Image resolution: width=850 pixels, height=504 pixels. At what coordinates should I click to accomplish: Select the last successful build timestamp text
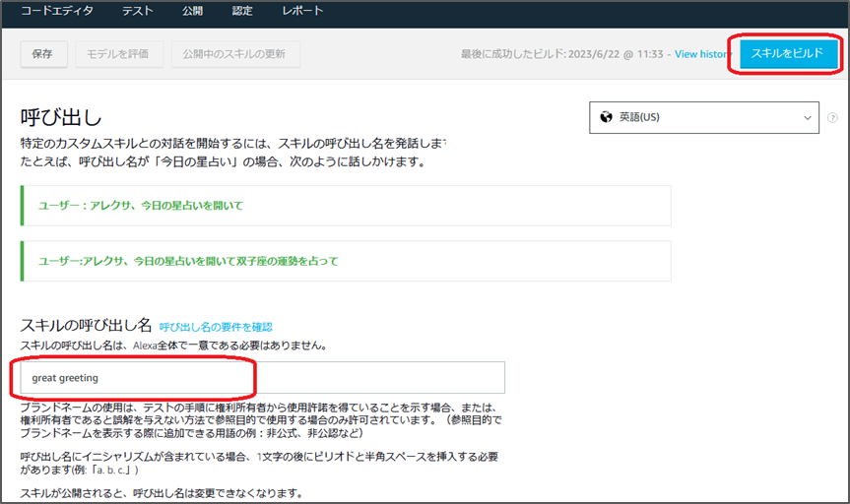point(562,54)
